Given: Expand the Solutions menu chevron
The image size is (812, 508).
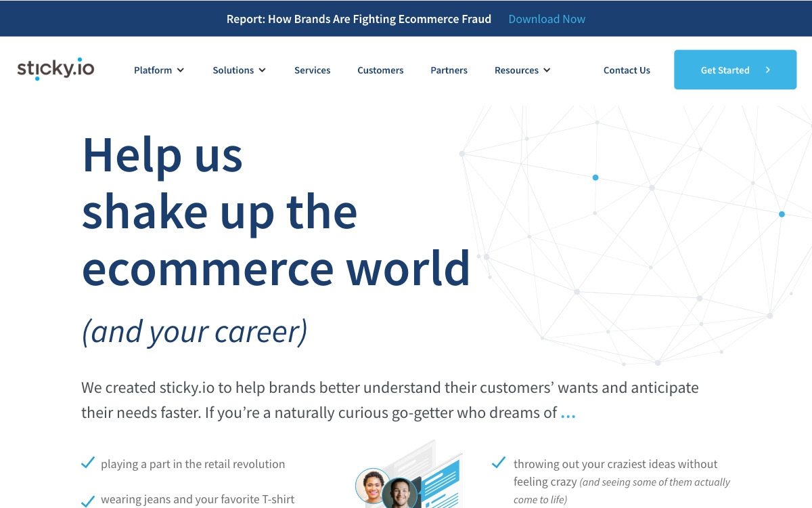Looking at the screenshot, I should click(x=262, y=70).
